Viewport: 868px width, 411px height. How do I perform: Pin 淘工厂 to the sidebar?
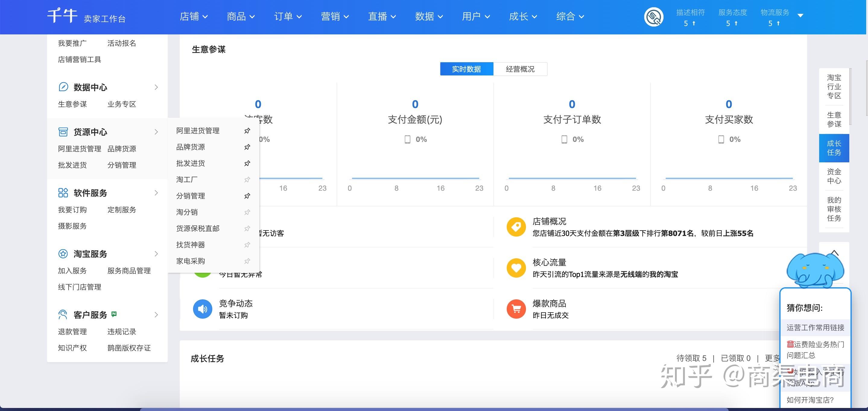coord(247,180)
